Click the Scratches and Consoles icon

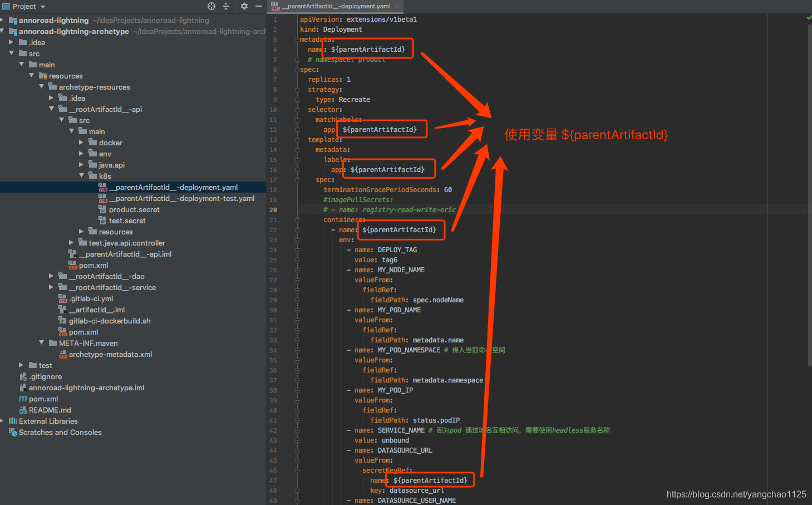tap(13, 432)
